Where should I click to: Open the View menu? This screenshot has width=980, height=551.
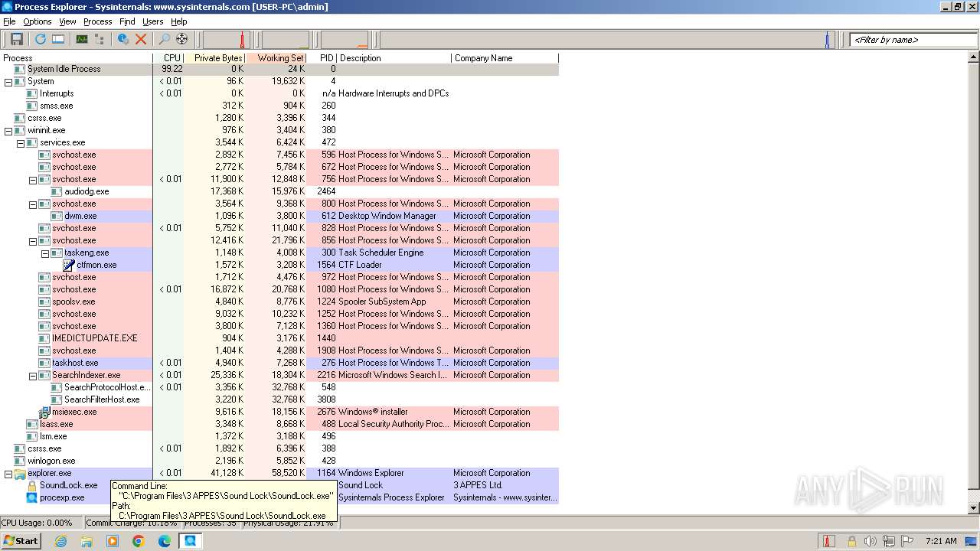pos(67,21)
